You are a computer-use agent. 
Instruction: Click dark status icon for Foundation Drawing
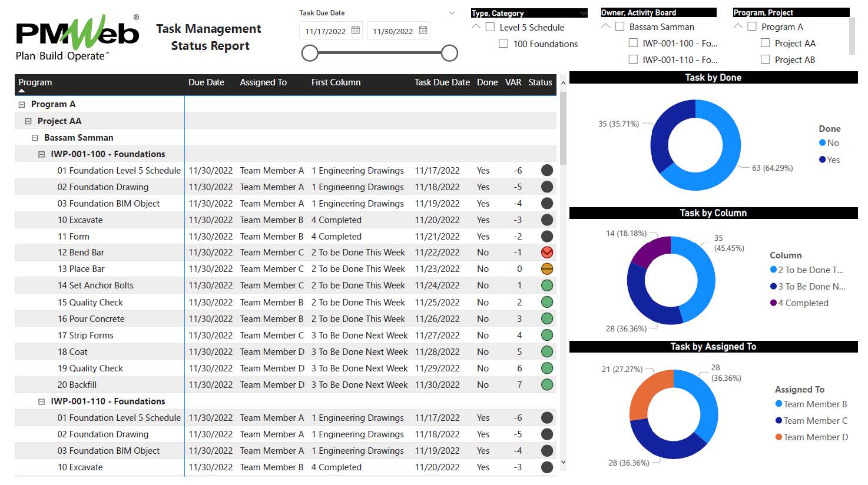coord(547,187)
